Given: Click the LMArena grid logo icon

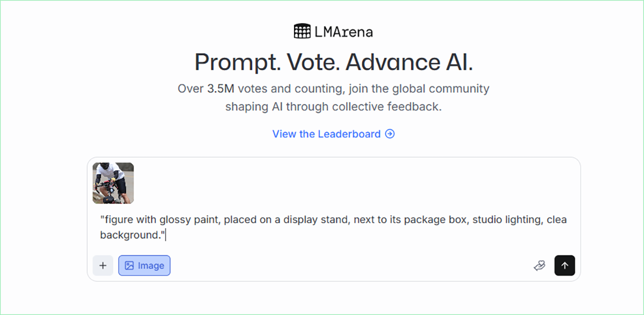Looking at the screenshot, I should (302, 31).
